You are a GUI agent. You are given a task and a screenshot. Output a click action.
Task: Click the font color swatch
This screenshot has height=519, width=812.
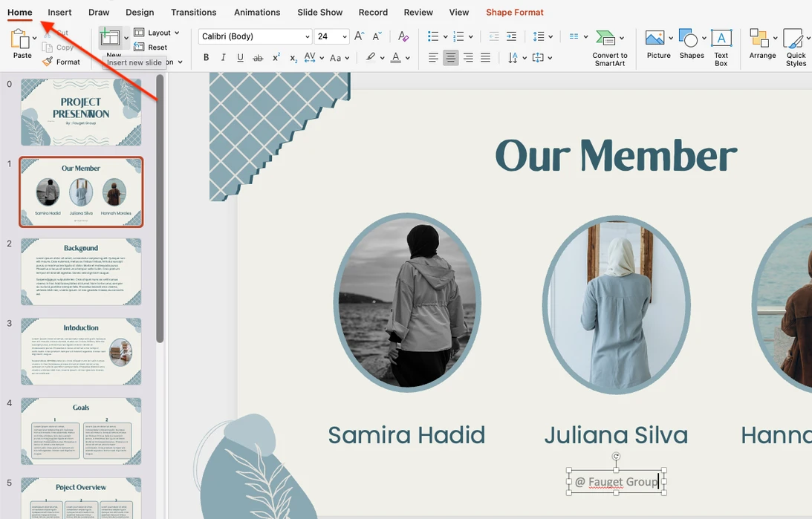[396, 58]
